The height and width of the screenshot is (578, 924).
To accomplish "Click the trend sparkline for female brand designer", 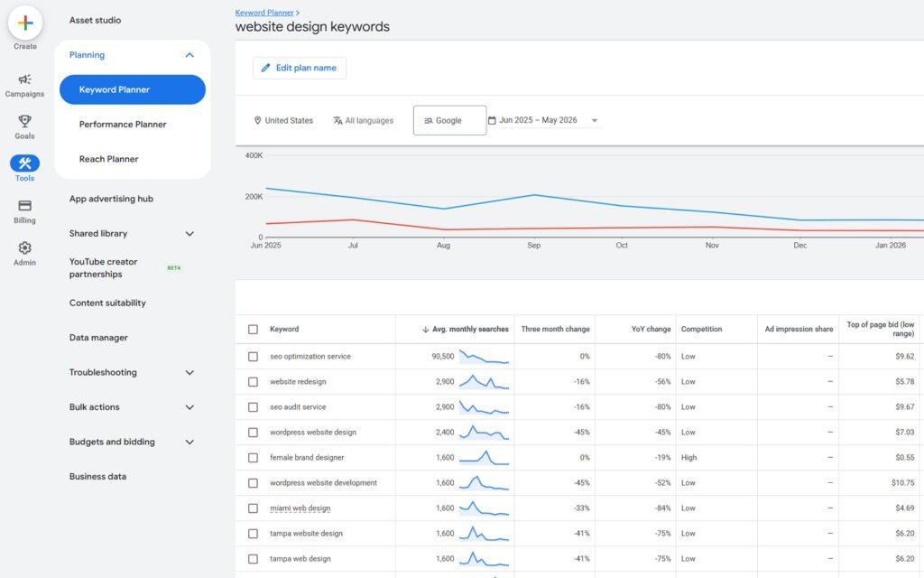I will [484, 457].
